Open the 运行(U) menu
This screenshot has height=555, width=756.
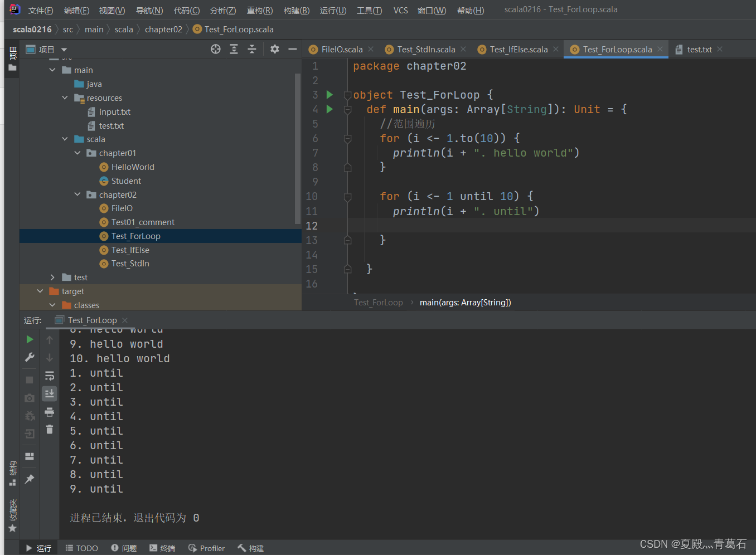tap(333, 10)
